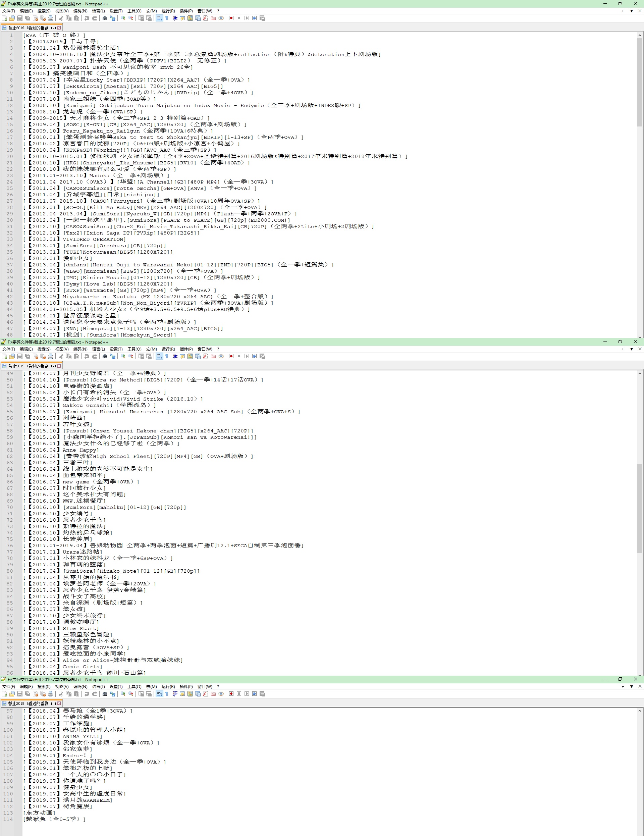Screen dimensions: 644x836
Task: Open 宏(M) menu in bottom window
Action: pos(152,686)
